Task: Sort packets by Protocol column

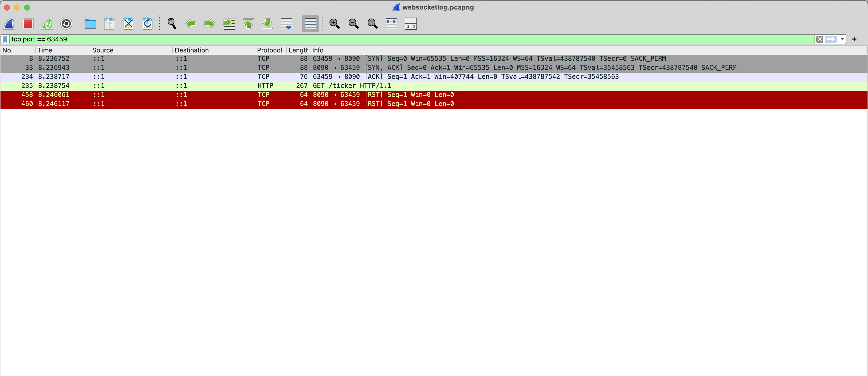Action: (x=269, y=50)
